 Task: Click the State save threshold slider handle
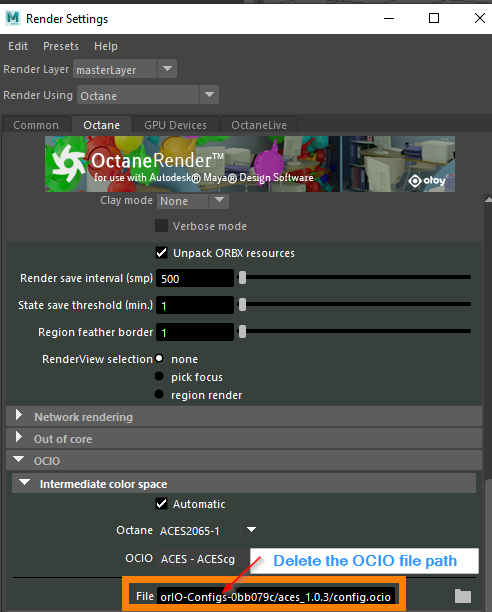(242, 304)
